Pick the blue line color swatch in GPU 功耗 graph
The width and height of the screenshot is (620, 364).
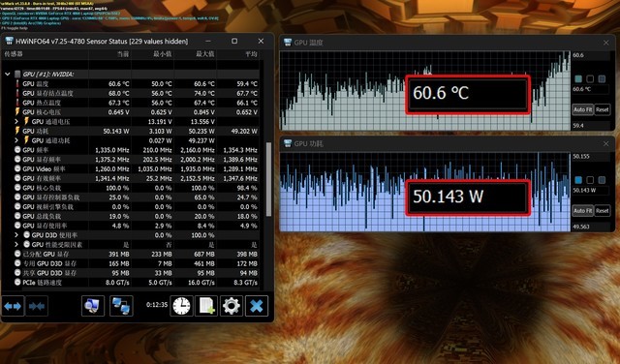578,180
